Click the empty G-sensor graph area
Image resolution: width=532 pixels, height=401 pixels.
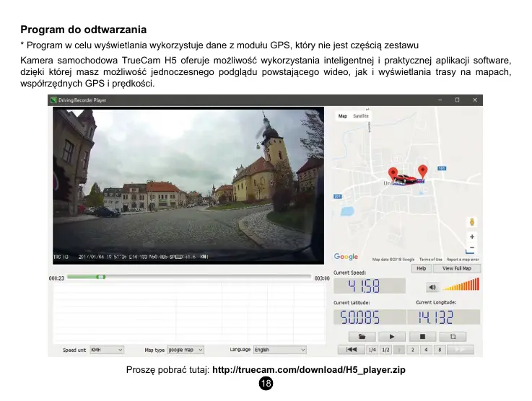pyautogui.click(x=189, y=314)
